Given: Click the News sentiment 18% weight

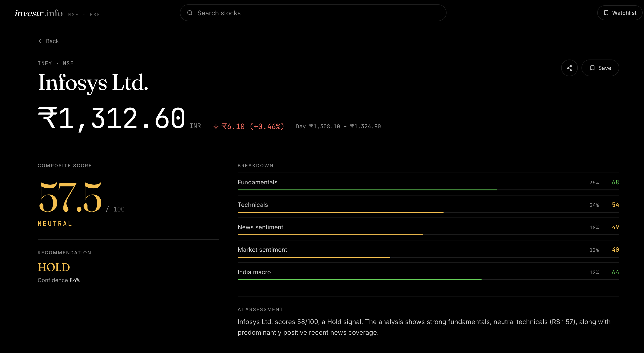Looking at the screenshot, I should tap(594, 227).
